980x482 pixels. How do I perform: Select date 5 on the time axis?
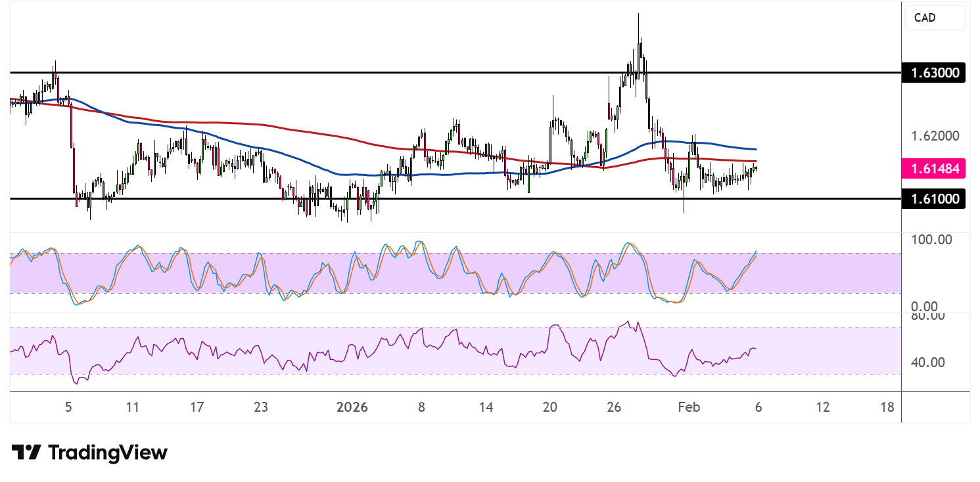click(x=68, y=407)
